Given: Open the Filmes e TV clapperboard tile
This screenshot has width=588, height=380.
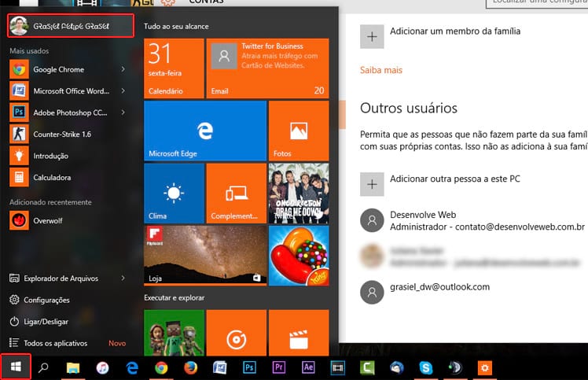Looking at the screenshot, I should tap(299, 333).
